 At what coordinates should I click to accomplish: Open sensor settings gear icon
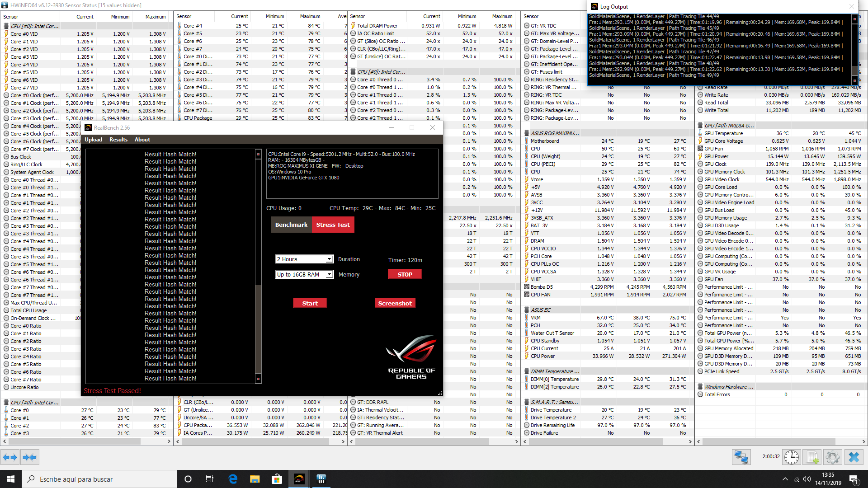[x=832, y=457]
